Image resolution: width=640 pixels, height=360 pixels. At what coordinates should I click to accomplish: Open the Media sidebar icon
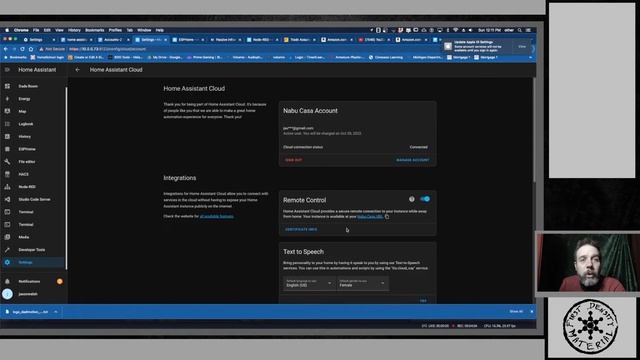click(x=7, y=237)
